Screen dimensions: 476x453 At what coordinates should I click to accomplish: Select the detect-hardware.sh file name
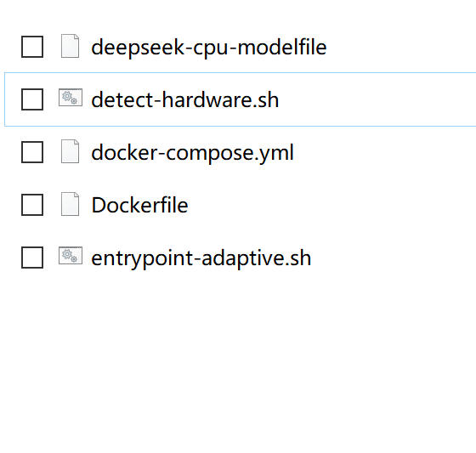point(185,99)
